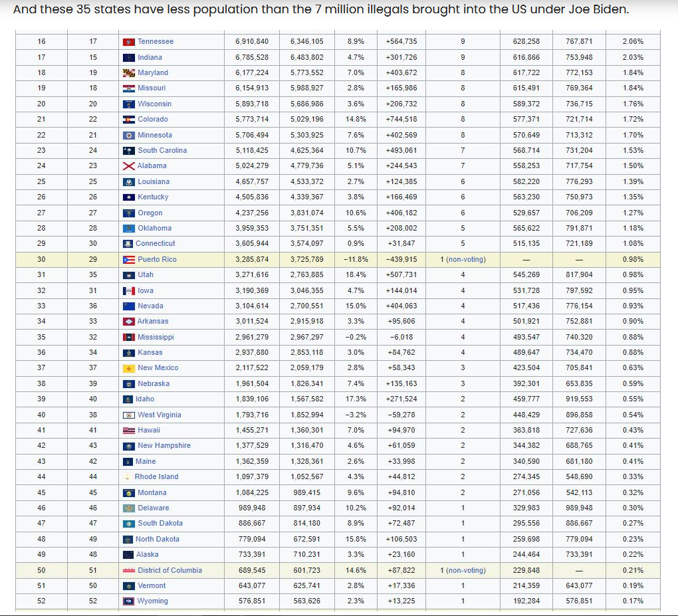This screenshot has height=616, width=678.
Task: Click the Wisconsin flag icon
Action: tap(129, 104)
